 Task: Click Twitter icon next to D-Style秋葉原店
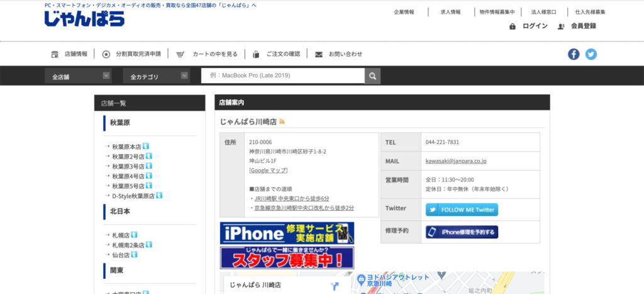[159, 195]
